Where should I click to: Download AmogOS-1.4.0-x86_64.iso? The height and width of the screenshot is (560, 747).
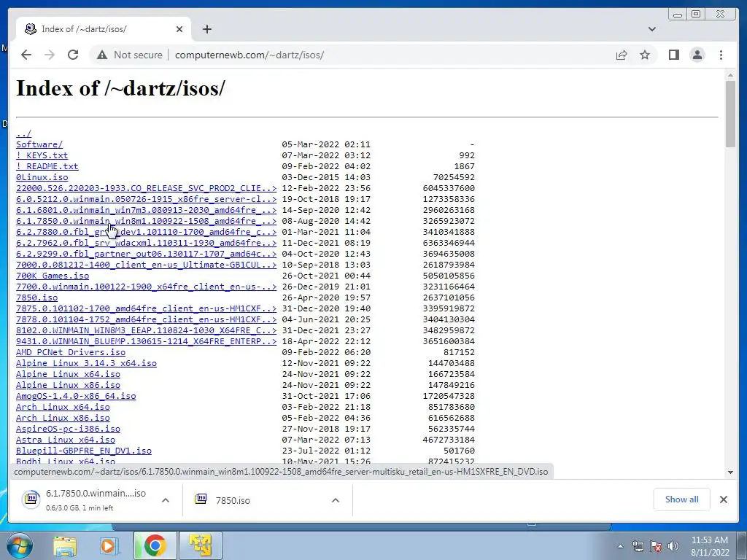pyautogui.click(x=76, y=396)
